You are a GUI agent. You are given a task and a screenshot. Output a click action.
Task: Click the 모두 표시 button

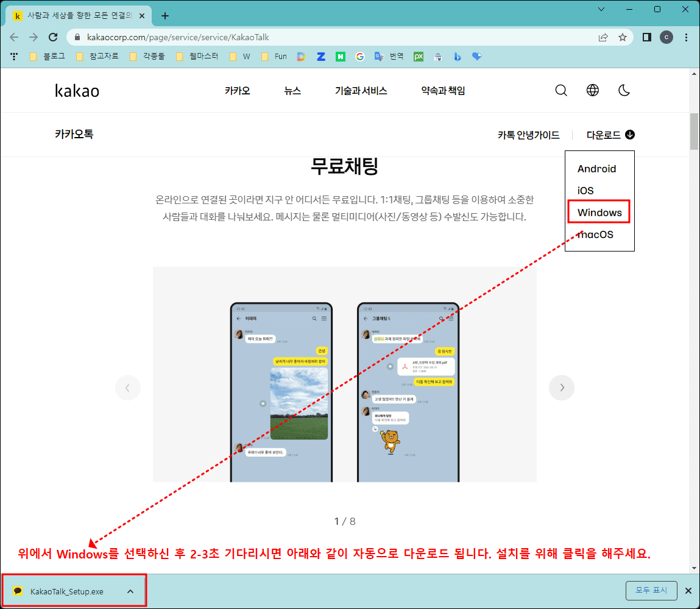(x=651, y=590)
